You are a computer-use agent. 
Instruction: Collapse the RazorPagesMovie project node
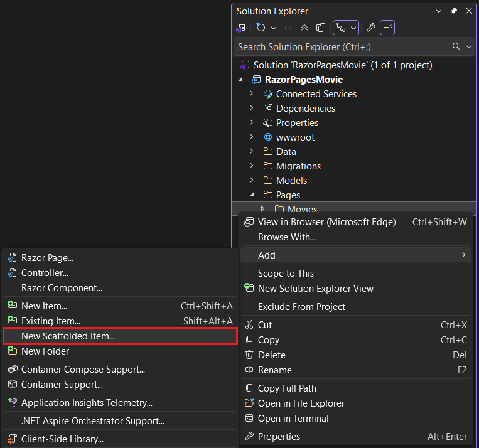[x=240, y=80]
